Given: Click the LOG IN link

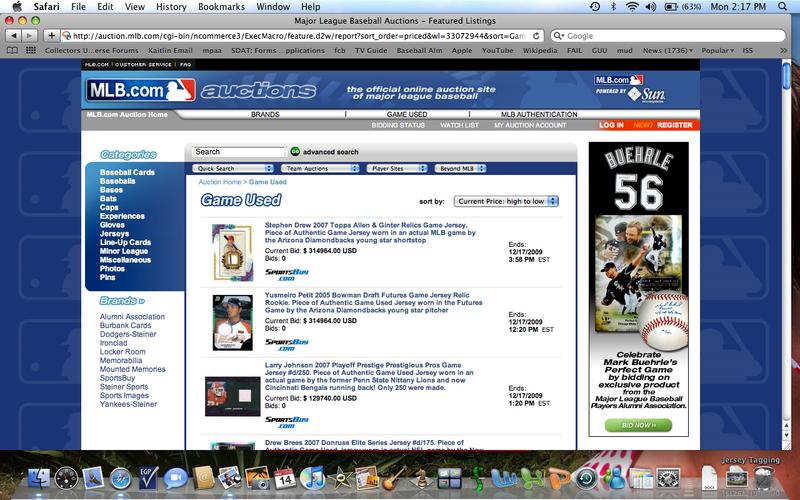Looking at the screenshot, I should (x=611, y=125).
